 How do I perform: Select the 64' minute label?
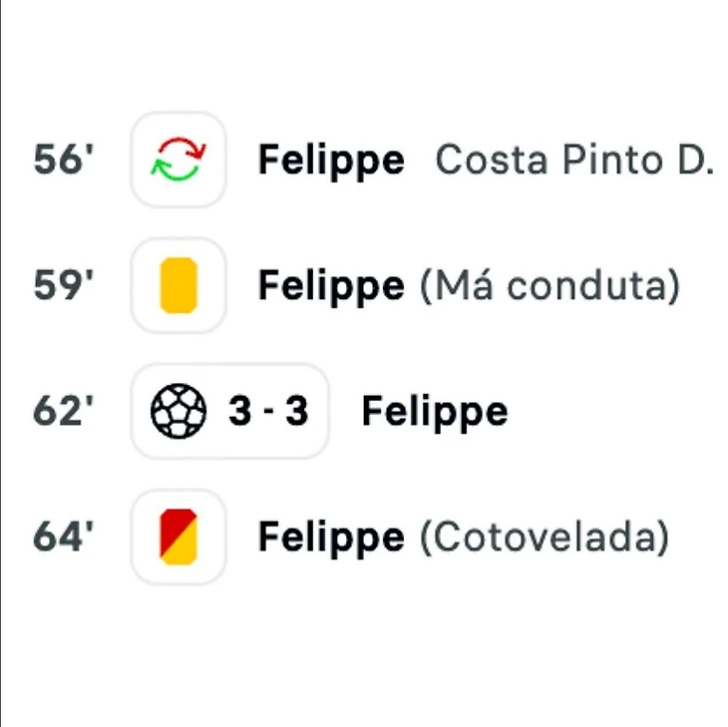tap(64, 538)
